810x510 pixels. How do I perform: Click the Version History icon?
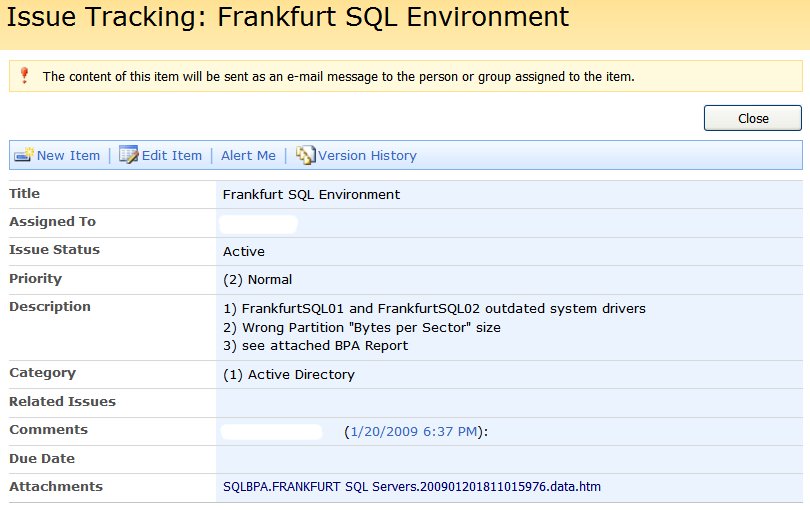(x=305, y=155)
